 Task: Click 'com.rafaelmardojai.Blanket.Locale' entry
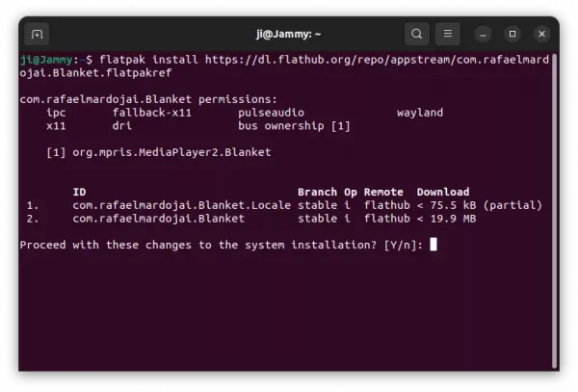pyautogui.click(x=182, y=205)
